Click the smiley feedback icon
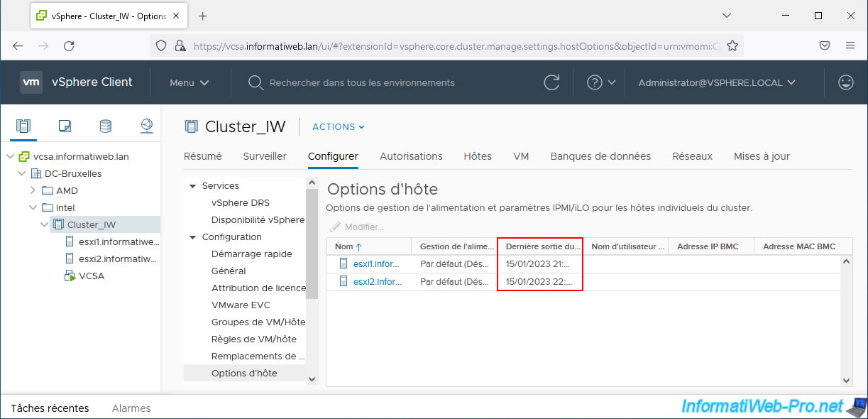868x419 pixels. point(845,82)
